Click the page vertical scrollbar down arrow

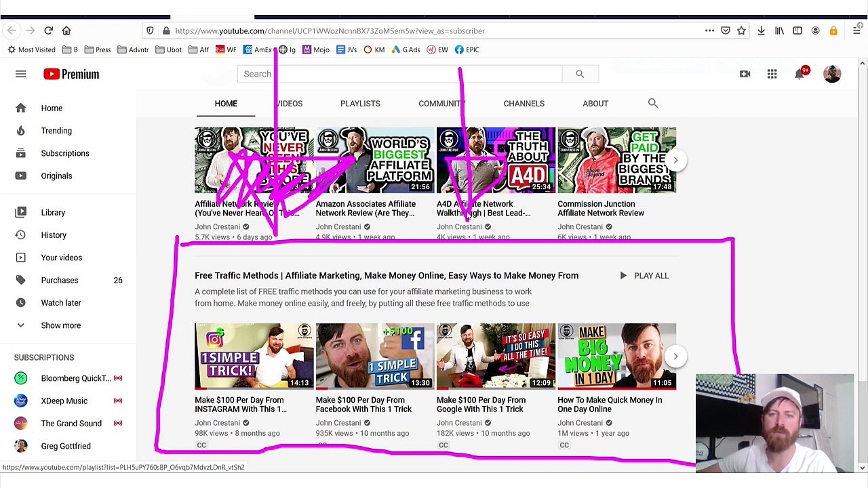tap(862, 468)
